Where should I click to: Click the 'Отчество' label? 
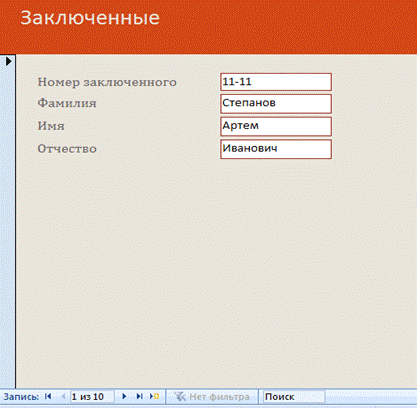pyautogui.click(x=67, y=149)
